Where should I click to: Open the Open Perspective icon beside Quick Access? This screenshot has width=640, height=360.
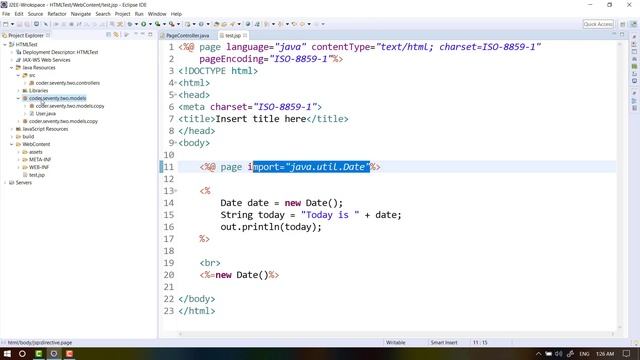coord(622,24)
